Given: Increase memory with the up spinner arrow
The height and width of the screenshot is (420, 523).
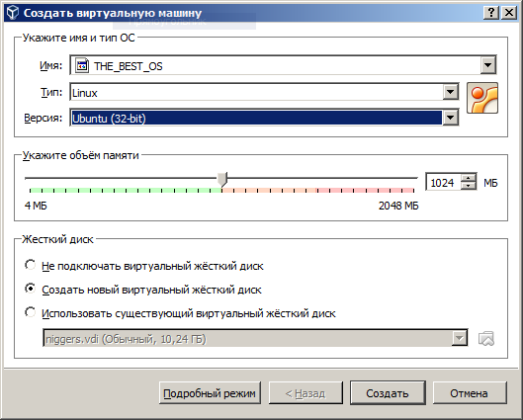Looking at the screenshot, I should coord(469,178).
